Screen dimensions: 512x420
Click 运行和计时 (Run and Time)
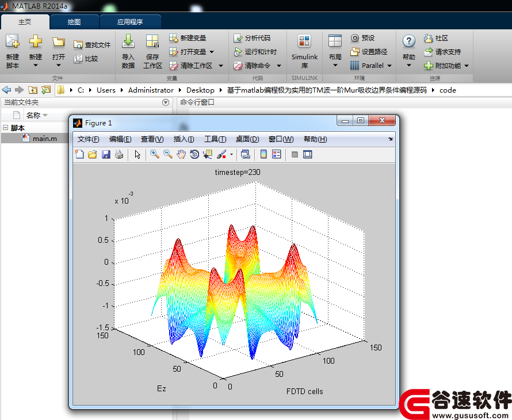(x=255, y=52)
